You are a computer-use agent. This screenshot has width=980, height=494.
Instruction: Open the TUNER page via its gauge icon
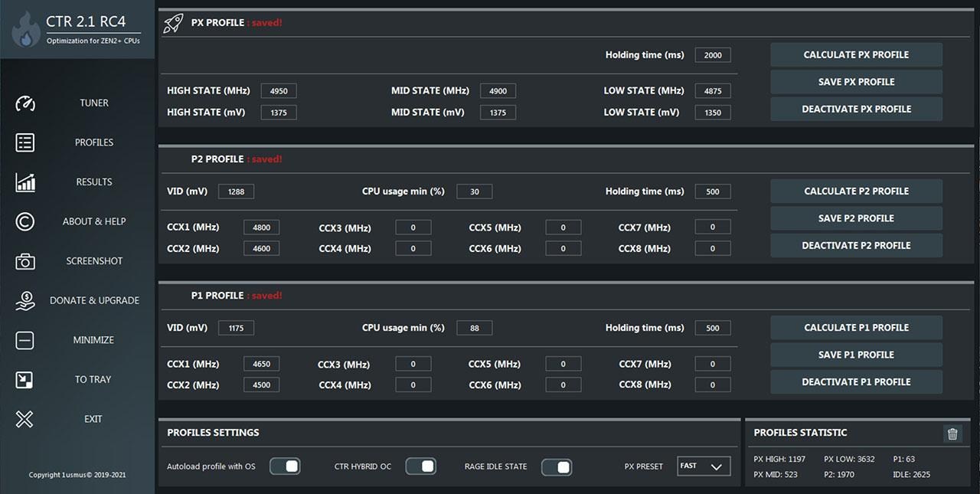pos(24,103)
